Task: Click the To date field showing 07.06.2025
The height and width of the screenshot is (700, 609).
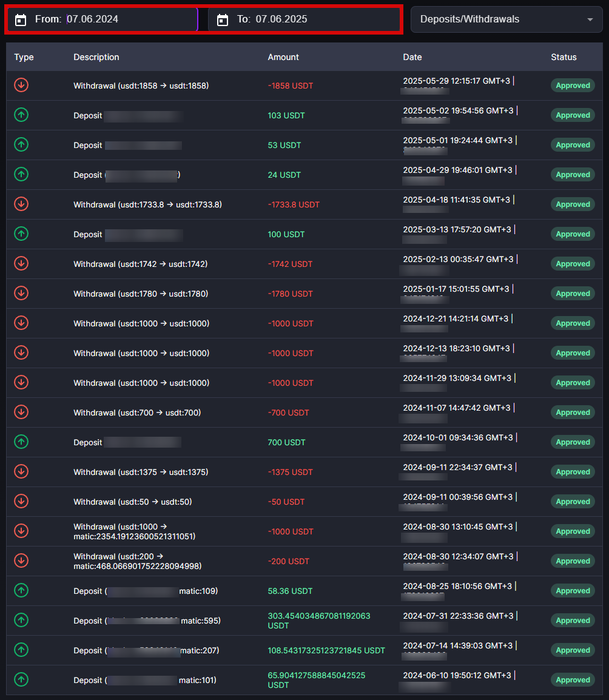Action: 304,19
